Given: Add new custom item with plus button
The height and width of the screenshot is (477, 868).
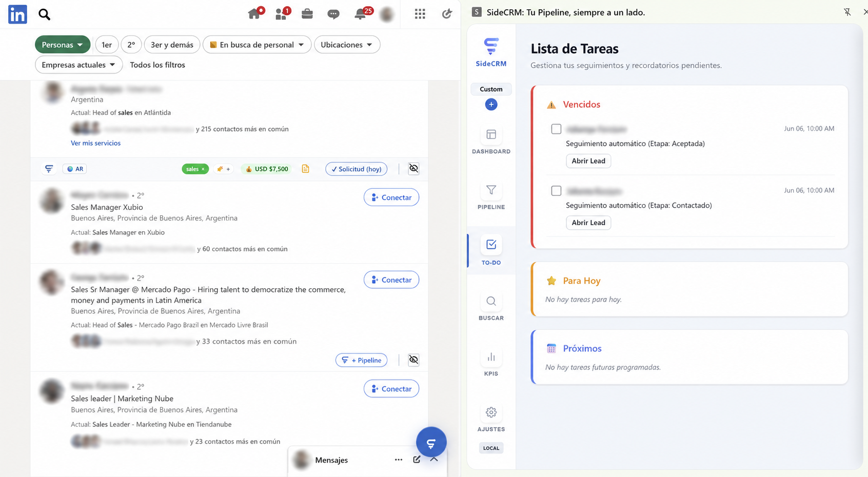Looking at the screenshot, I should [x=491, y=104].
